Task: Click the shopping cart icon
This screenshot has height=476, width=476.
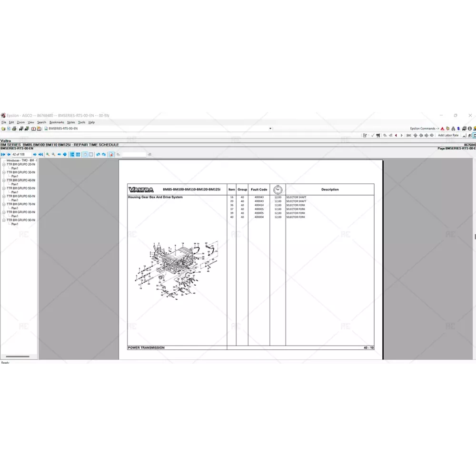Action: coord(378,135)
